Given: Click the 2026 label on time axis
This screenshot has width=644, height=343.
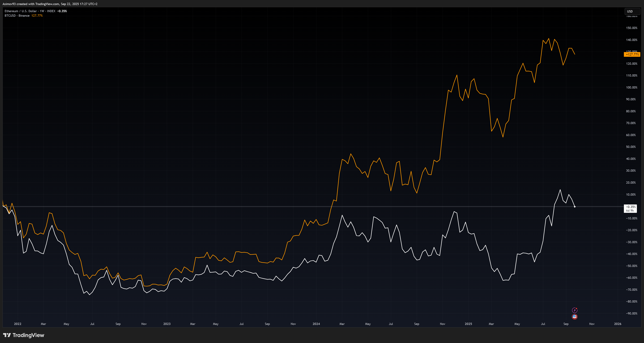Looking at the screenshot, I should coord(617,324).
